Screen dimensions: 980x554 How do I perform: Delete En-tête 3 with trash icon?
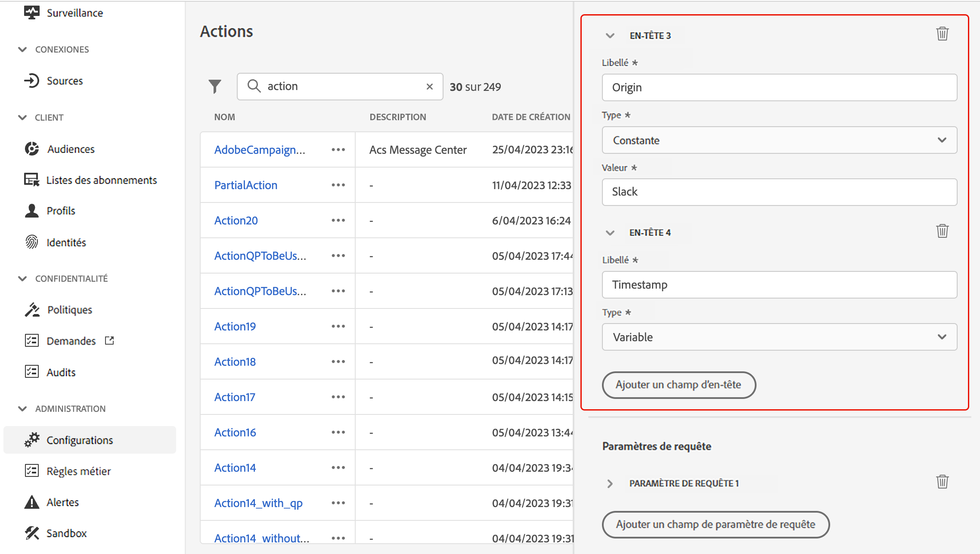coord(942,34)
